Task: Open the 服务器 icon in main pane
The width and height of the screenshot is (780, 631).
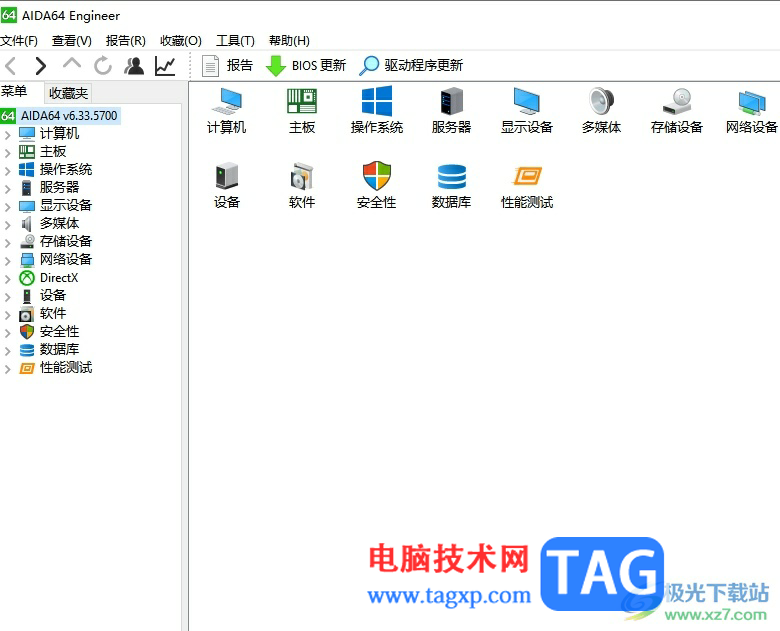Action: (x=452, y=101)
